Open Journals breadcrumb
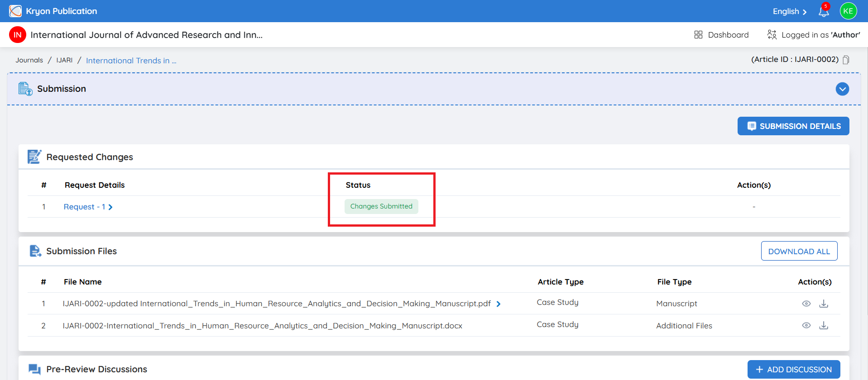The image size is (868, 380). pyautogui.click(x=29, y=60)
